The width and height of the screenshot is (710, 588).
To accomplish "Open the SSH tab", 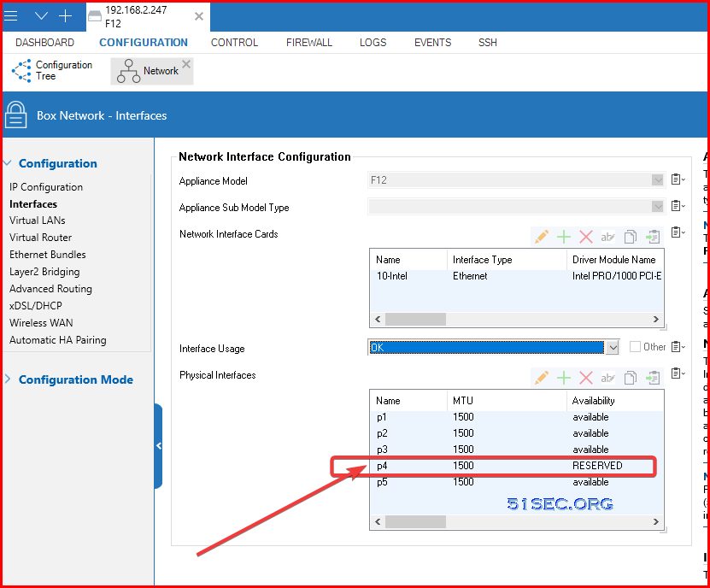I will point(488,43).
